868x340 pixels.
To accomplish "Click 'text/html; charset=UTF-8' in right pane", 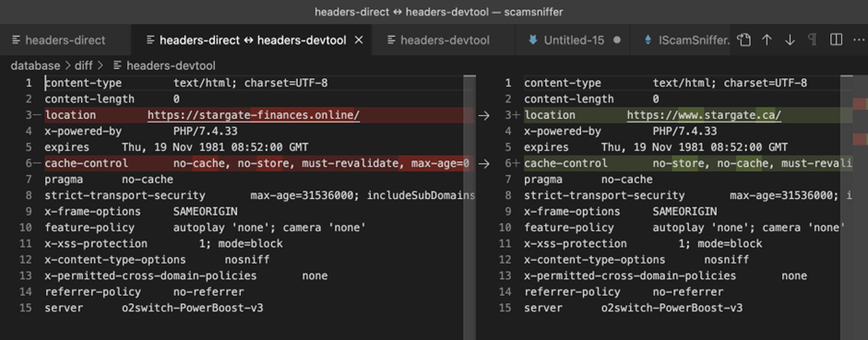I will pyautogui.click(x=730, y=84).
